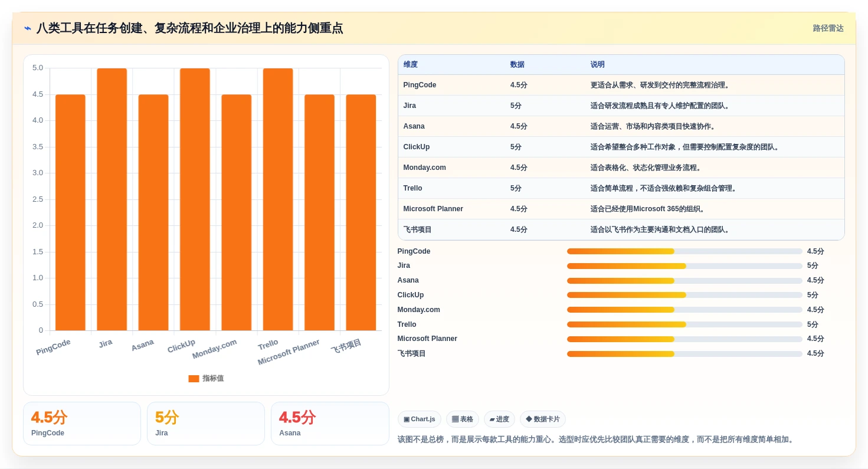Click the Monday.com bar in the chart
Screen dimensions: 868x469
(237, 212)
